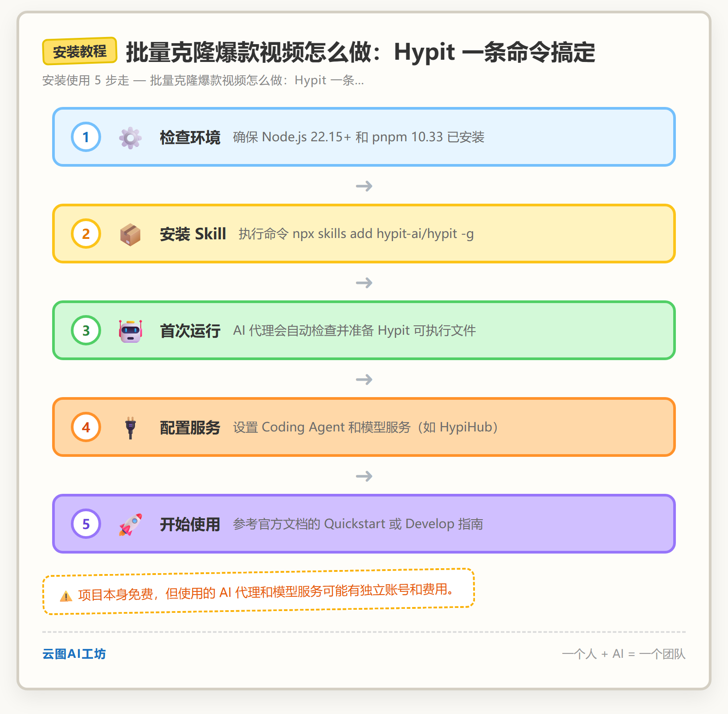Click the main heading 批量克隆爆款视频怎么做
The image size is (728, 714).
pyautogui.click(x=249, y=53)
